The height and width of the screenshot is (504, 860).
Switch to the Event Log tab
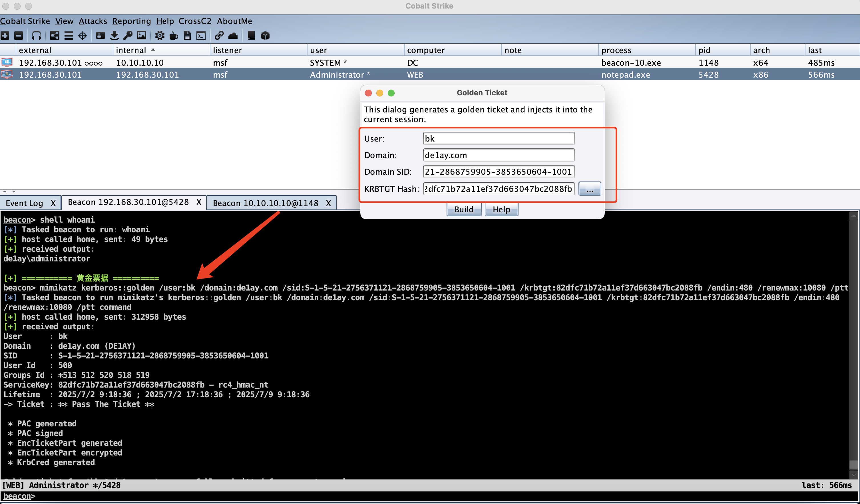(x=24, y=203)
